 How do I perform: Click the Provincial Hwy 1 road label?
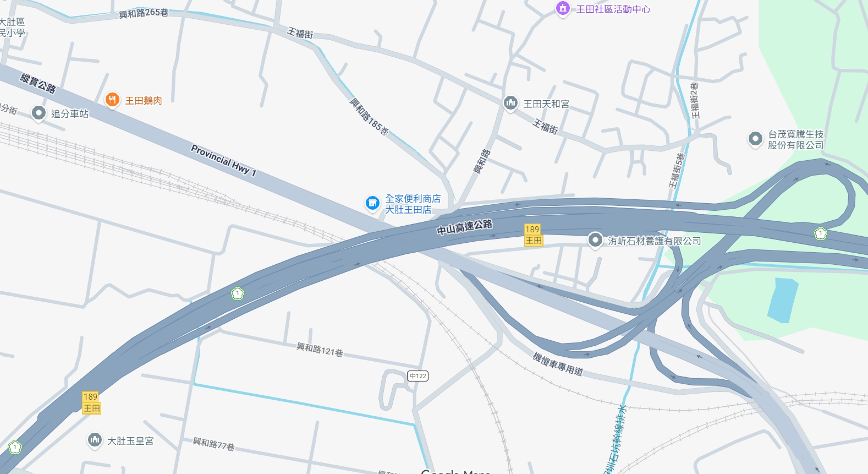tap(224, 160)
